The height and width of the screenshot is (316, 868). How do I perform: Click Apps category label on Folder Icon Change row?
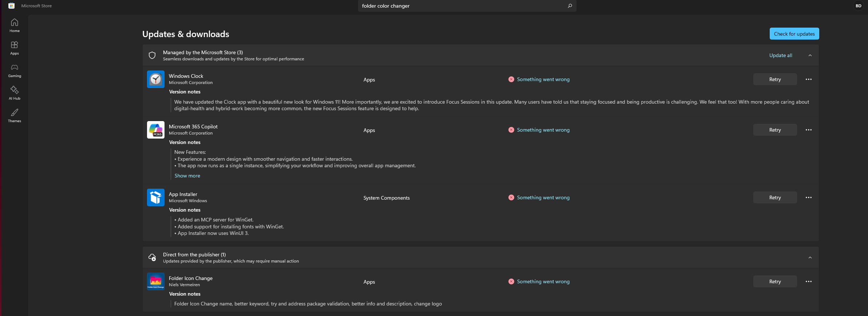coord(369,282)
